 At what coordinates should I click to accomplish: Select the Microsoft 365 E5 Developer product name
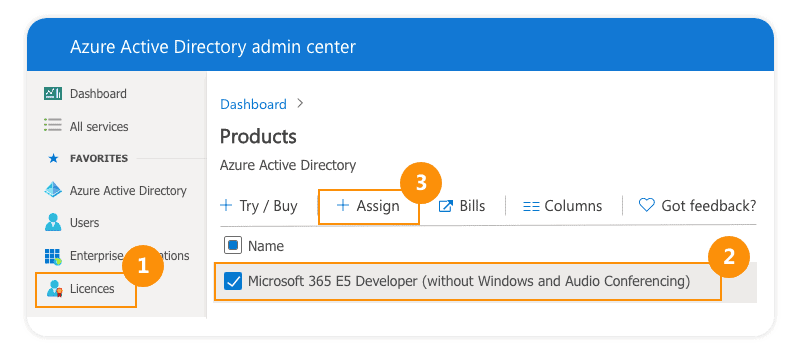coord(469,281)
